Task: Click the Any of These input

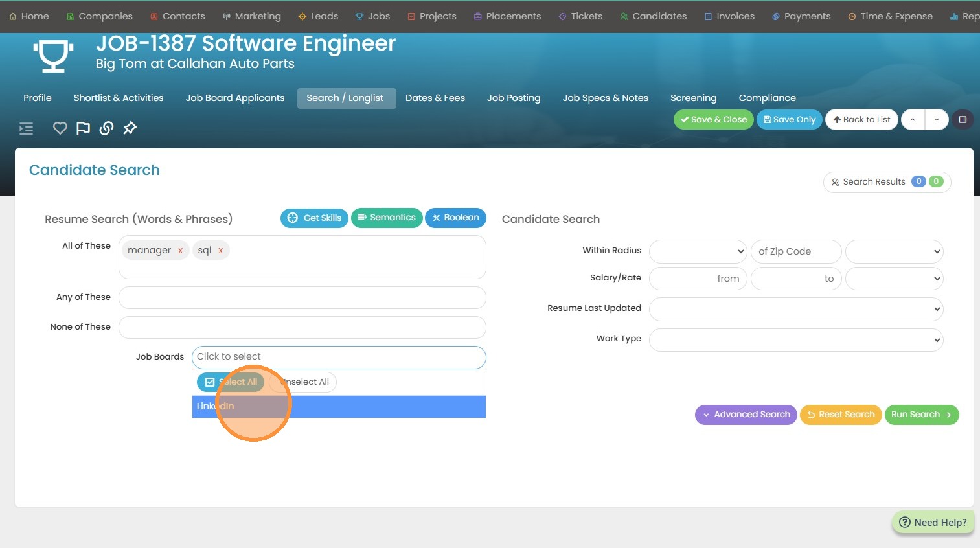Action: [302, 297]
